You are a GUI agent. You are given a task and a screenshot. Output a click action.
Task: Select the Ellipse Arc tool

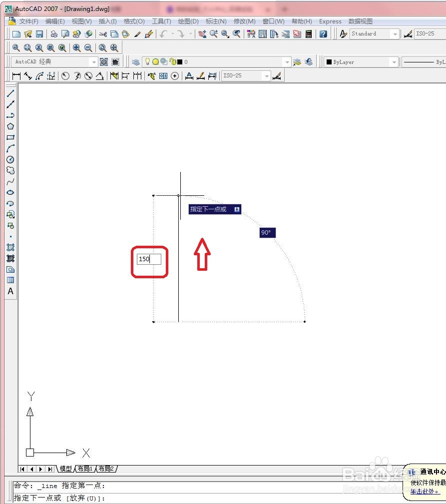10,203
